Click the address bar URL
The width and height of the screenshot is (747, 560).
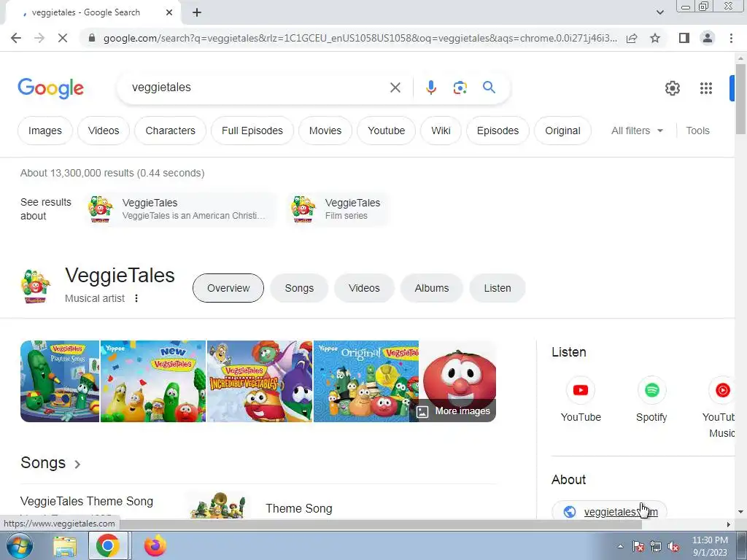tap(360, 38)
